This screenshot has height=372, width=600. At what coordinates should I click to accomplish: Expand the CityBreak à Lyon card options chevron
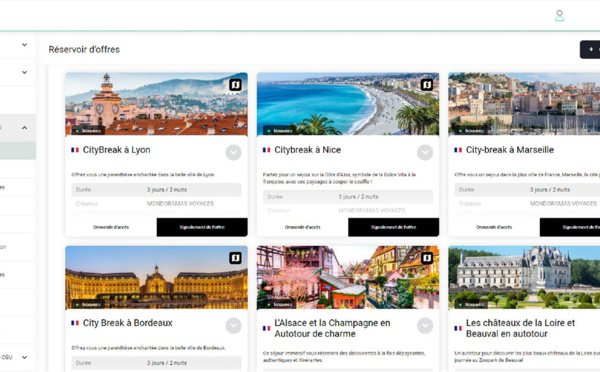pyautogui.click(x=233, y=153)
